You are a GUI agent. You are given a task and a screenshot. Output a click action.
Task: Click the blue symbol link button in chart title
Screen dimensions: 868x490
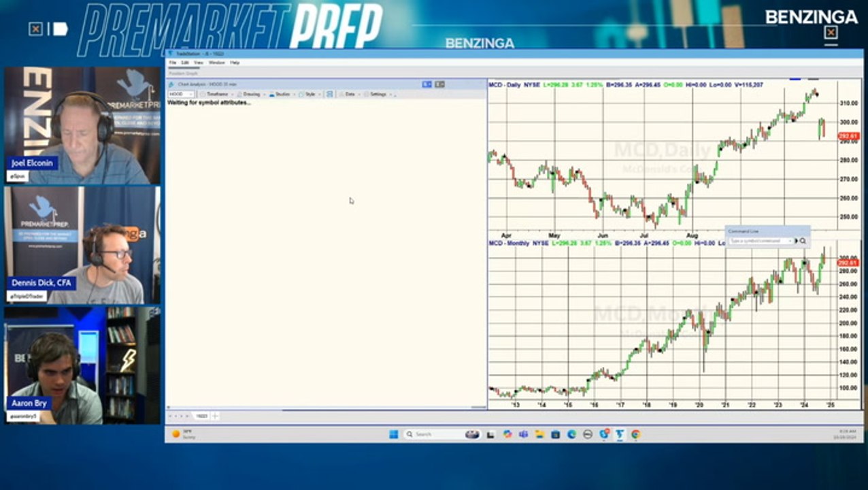[x=427, y=84]
